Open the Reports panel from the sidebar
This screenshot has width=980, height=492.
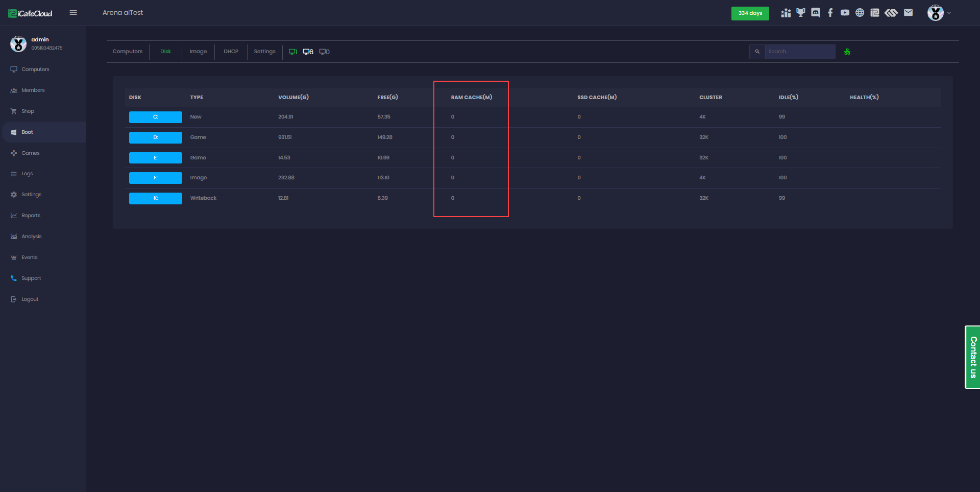(x=32, y=215)
